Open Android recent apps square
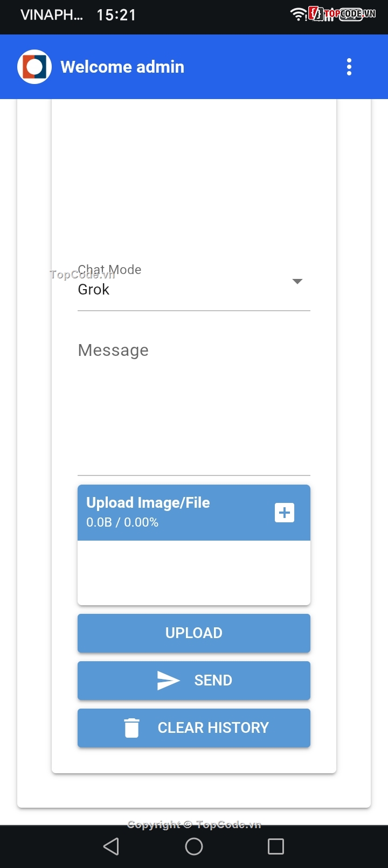The width and height of the screenshot is (388, 868). click(276, 846)
